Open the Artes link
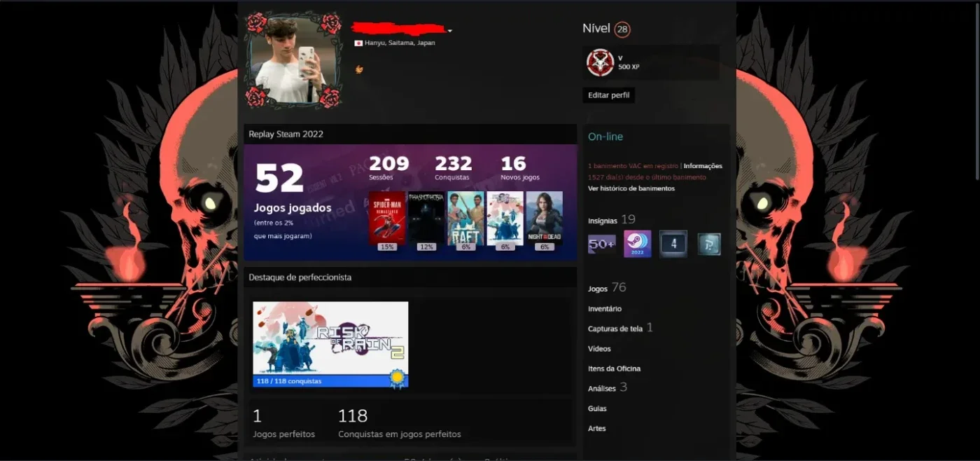This screenshot has width=980, height=461. [596, 428]
